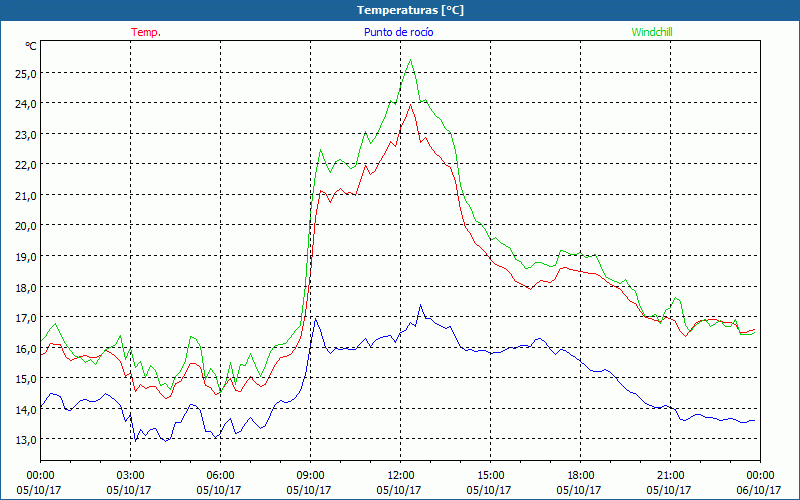Click the 16,0 y-axis value
Image resolution: width=800 pixels, height=500 pixels.
pyautogui.click(x=26, y=348)
